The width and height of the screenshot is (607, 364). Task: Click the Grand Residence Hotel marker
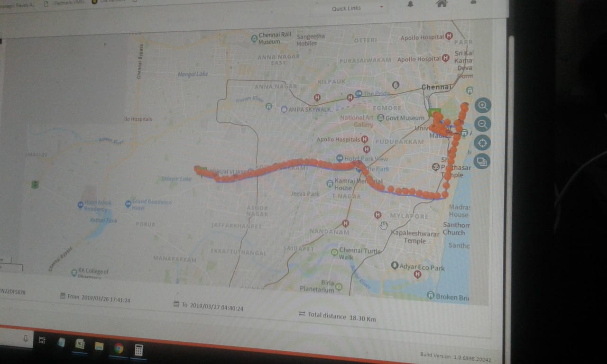pos(128,204)
